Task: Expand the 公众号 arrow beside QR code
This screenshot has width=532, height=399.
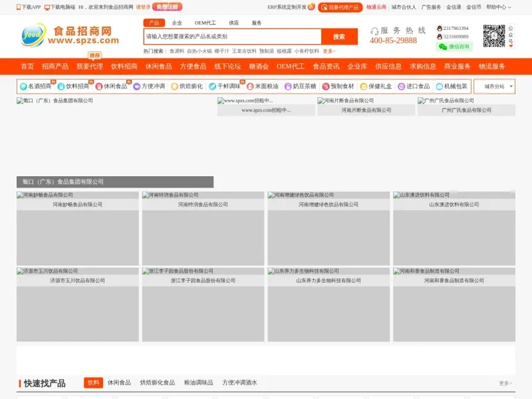Action: pyautogui.click(x=511, y=46)
